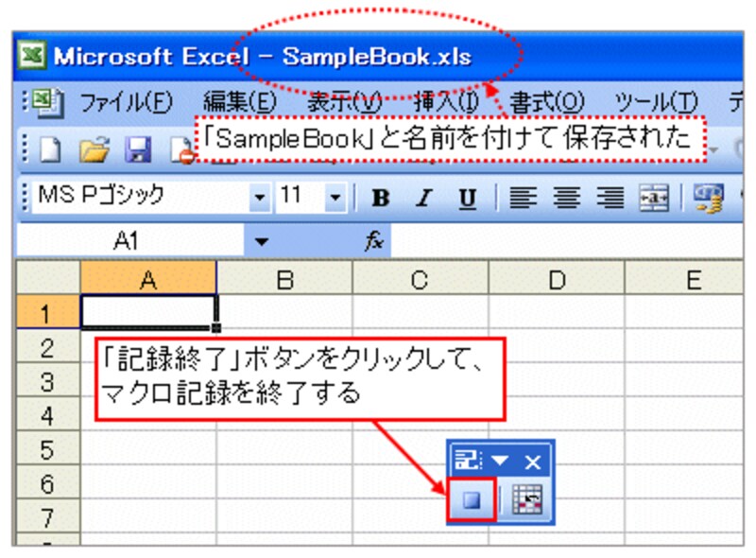Screen dimensions: 756x558
Task: Toggle Underline formatting
Action: (467, 198)
